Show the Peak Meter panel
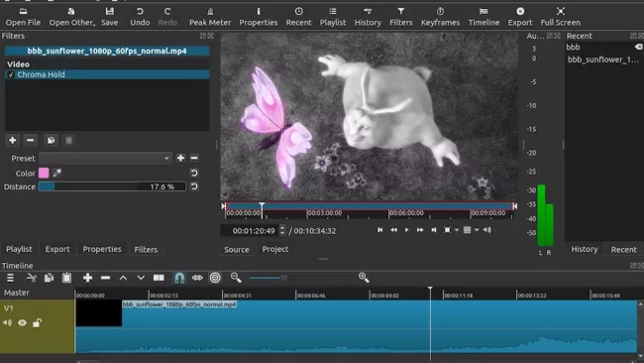Viewport: 644px width, 363px height. point(210,17)
